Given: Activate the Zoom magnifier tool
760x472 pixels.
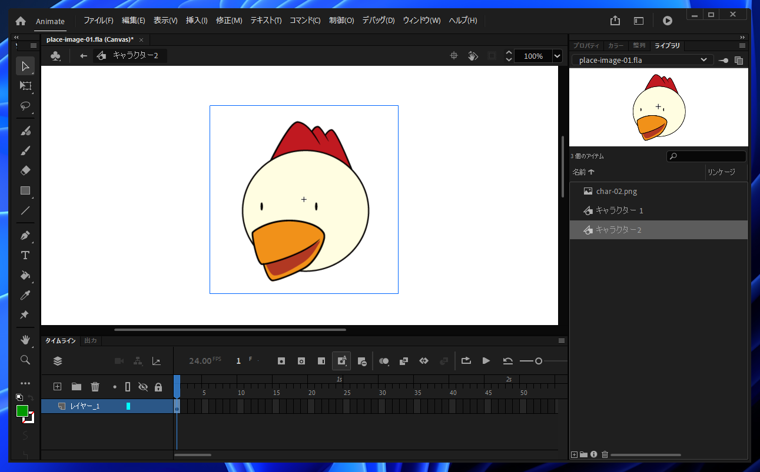Looking at the screenshot, I should pos(25,360).
